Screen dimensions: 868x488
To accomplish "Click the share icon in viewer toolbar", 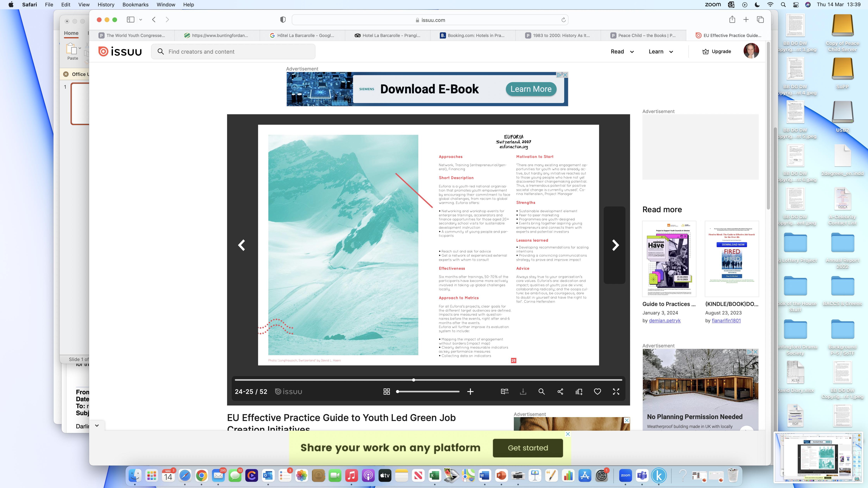I will [560, 391].
